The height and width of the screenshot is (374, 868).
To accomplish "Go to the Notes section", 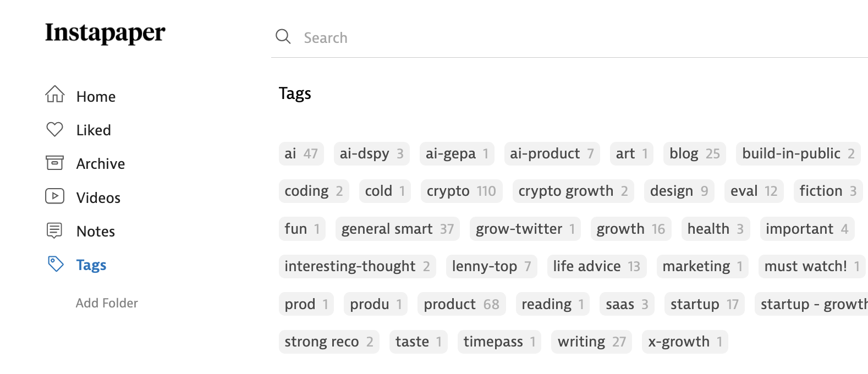I will (96, 232).
